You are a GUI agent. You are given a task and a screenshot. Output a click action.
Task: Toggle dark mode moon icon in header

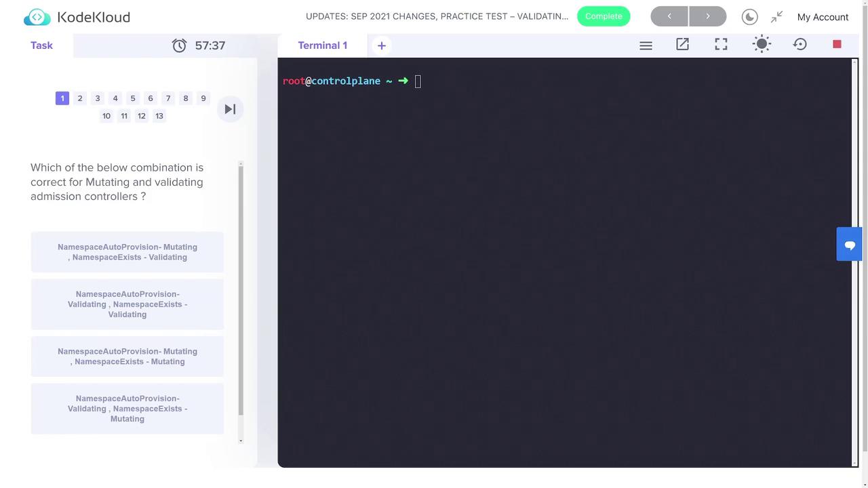click(749, 17)
